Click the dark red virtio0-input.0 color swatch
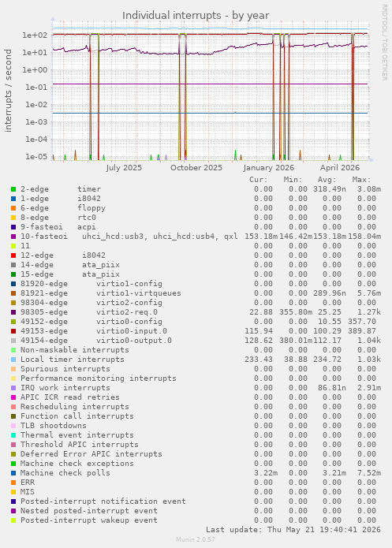Image resolution: width=392 pixels, height=548 pixels. [13, 331]
